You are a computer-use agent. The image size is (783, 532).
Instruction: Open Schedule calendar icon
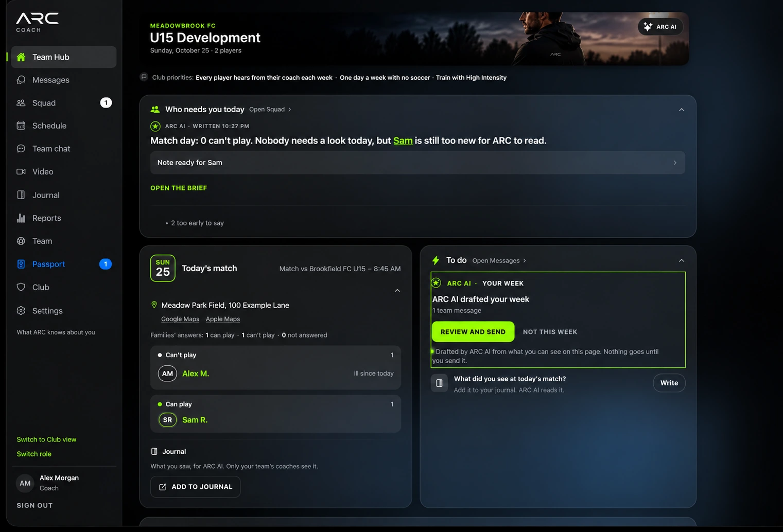(x=21, y=126)
